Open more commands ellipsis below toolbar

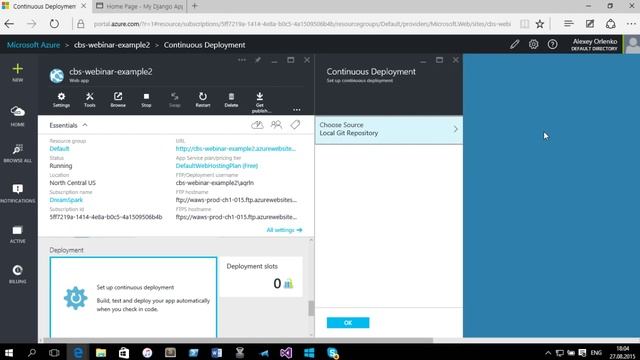297,109
